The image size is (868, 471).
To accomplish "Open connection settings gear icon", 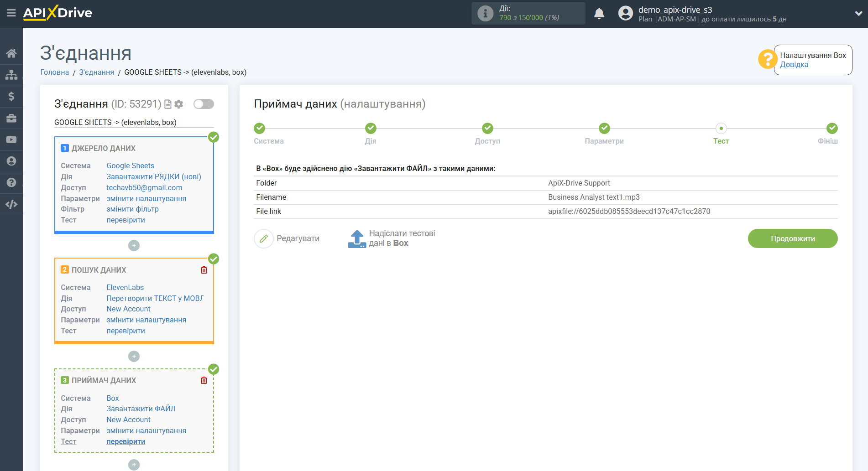I will 179,104.
